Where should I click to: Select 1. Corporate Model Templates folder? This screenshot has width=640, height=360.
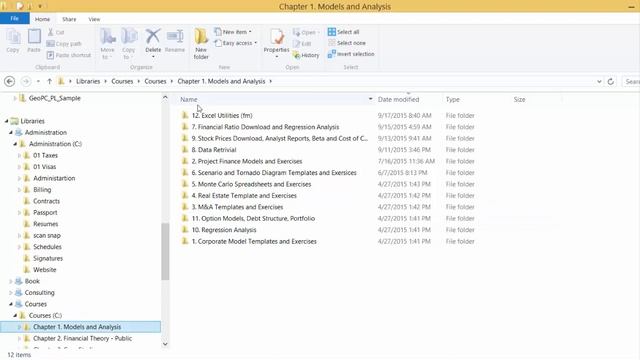[x=254, y=241]
